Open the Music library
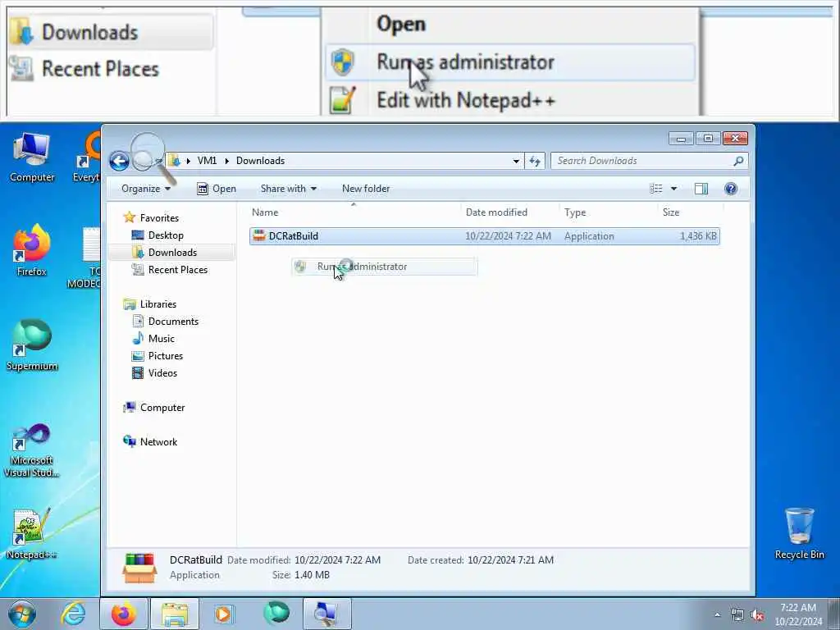 pyautogui.click(x=161, y=339)
